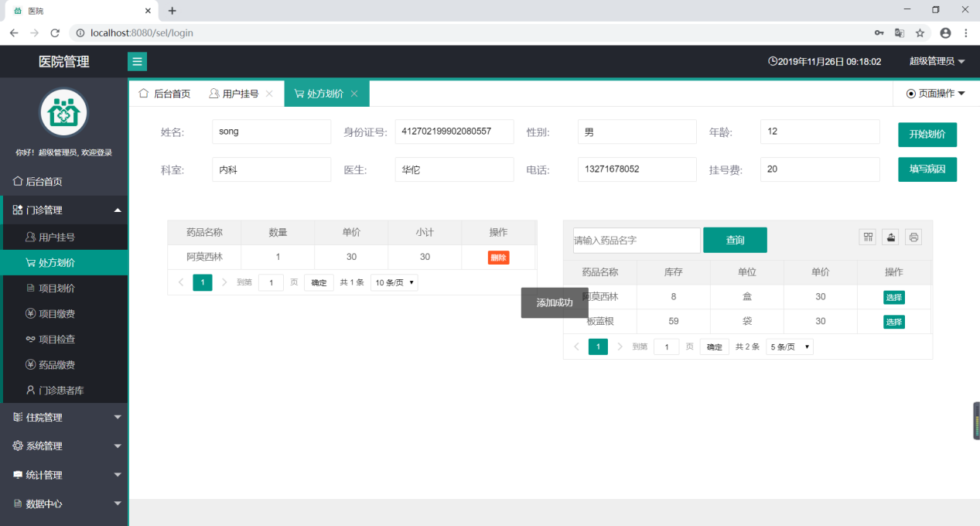Click the 挂号费 input field
Image resolution: width=980 pixels, height=526 pixels.
coord(820,169)
